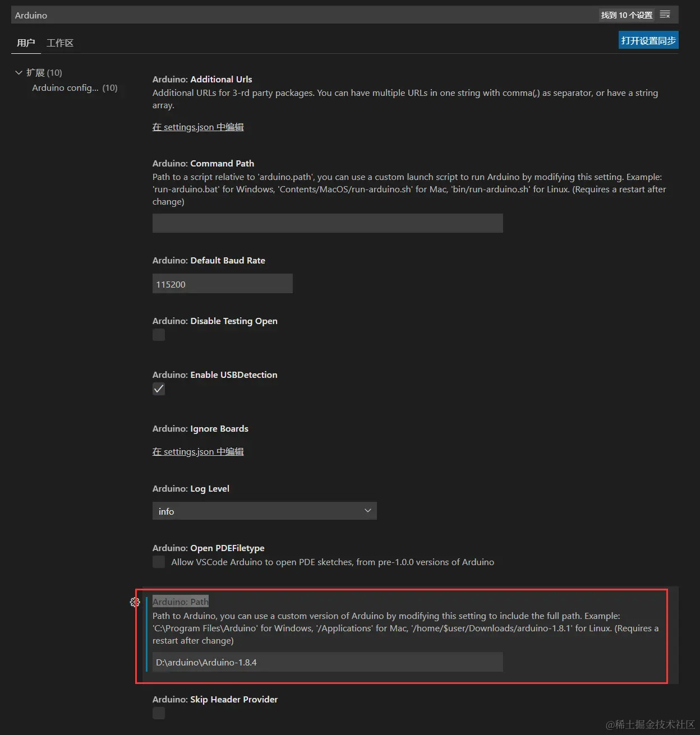700x735 pixels.
Task: Click the Arduino: Enable USBDetection heading
Action: (215, 375)
